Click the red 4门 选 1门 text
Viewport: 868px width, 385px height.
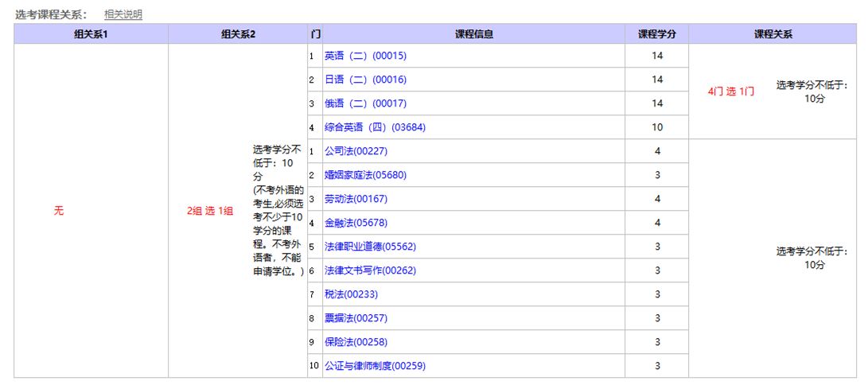730,91
